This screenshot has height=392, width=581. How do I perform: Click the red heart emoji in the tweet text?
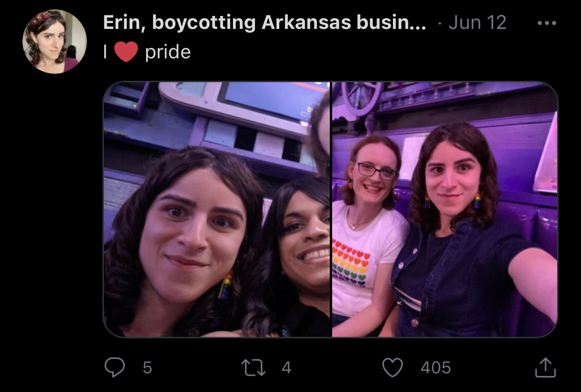click(x=125, y=52)
